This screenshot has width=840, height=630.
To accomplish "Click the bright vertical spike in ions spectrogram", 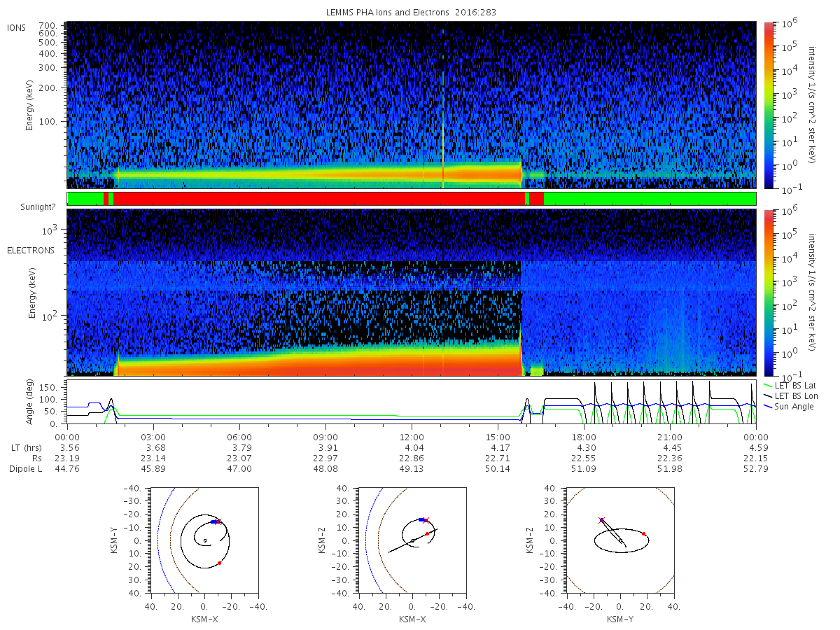I will click(x=443, y=129).
